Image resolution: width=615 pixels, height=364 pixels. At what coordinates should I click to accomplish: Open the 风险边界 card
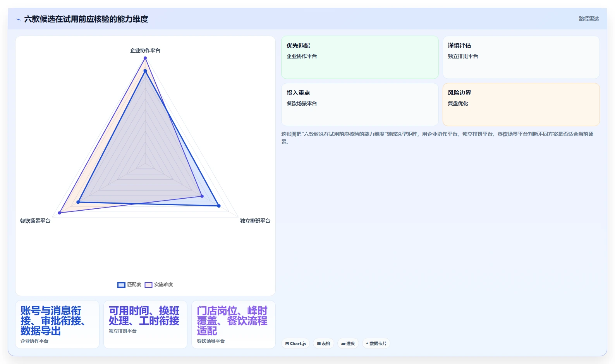521,105
